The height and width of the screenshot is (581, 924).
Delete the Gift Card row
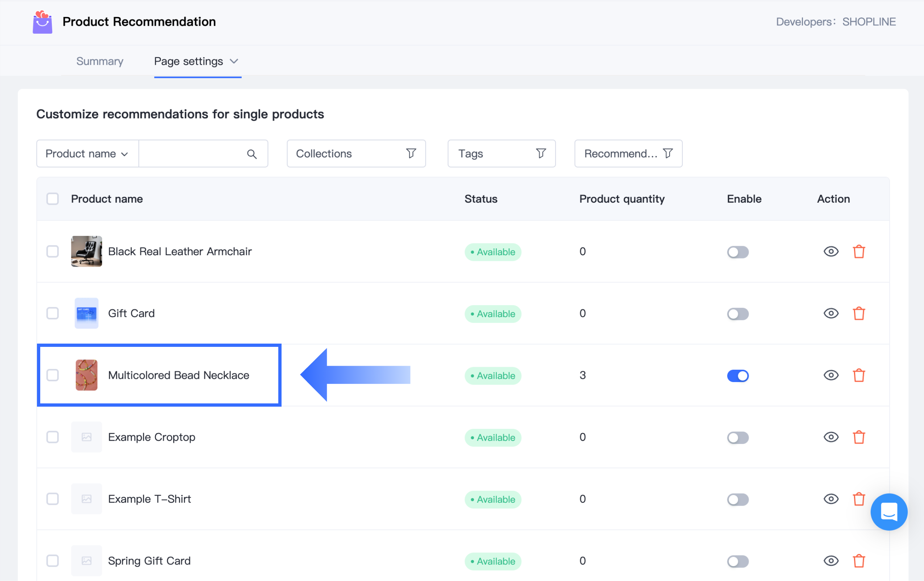click(859, 314)
